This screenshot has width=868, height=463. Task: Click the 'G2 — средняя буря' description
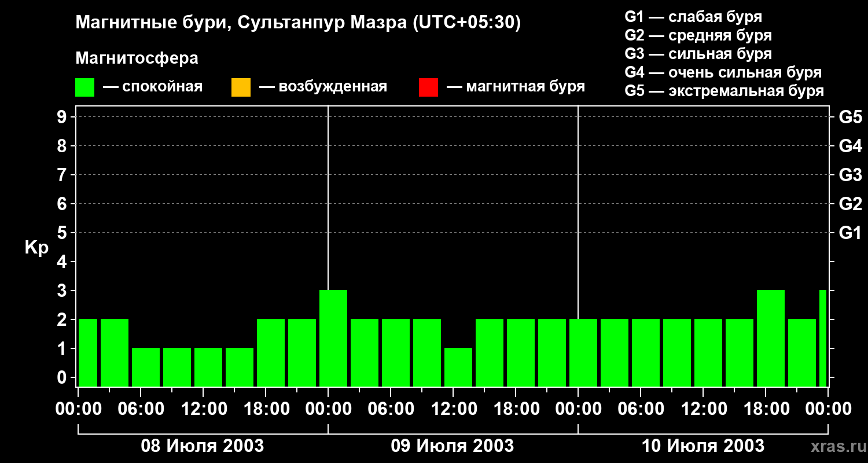698,35
